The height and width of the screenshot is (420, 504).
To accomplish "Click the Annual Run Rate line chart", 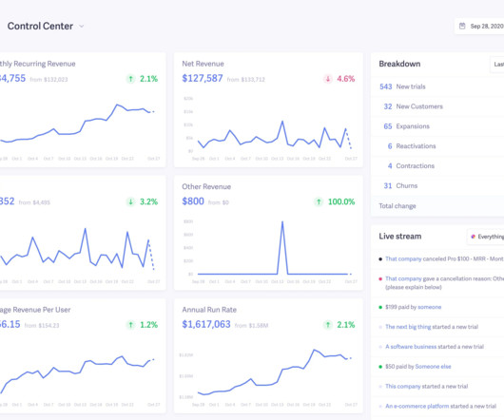I will [275, 372].
